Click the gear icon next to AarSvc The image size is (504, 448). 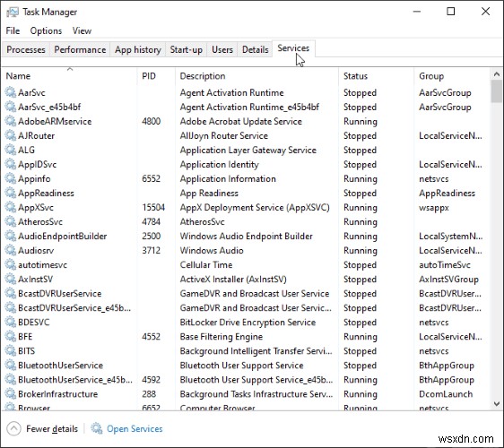[11, 92]
